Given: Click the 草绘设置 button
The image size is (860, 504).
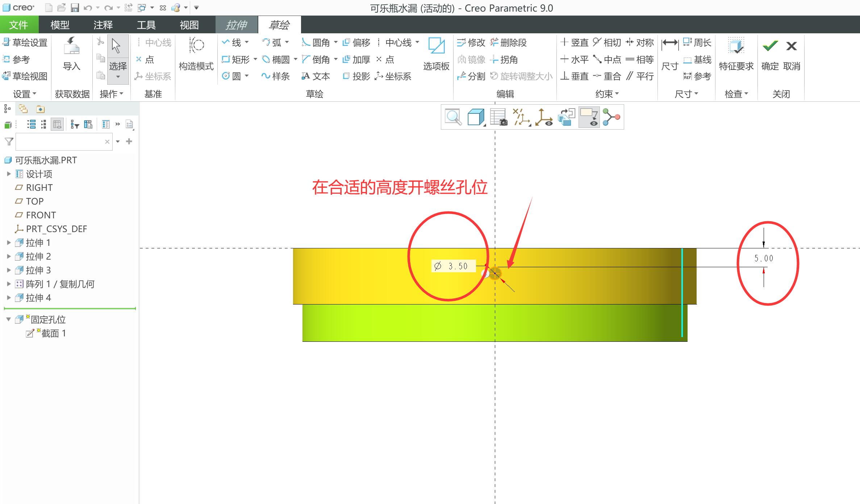Looking at the screenshot, I should [25, 43].
